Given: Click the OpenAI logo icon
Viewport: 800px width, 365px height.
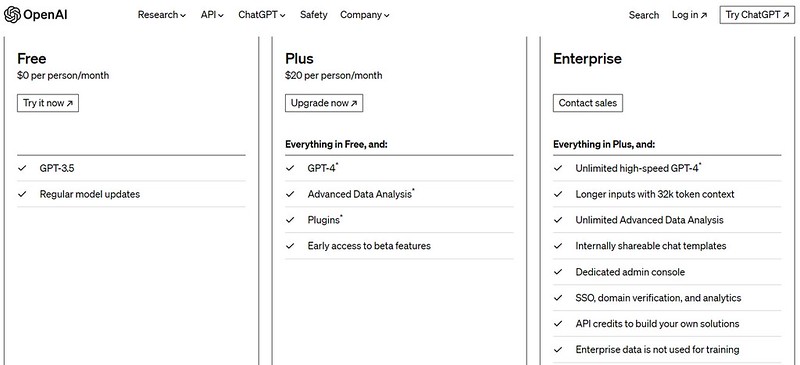Looking at the screenshot, I should point(12,15).
